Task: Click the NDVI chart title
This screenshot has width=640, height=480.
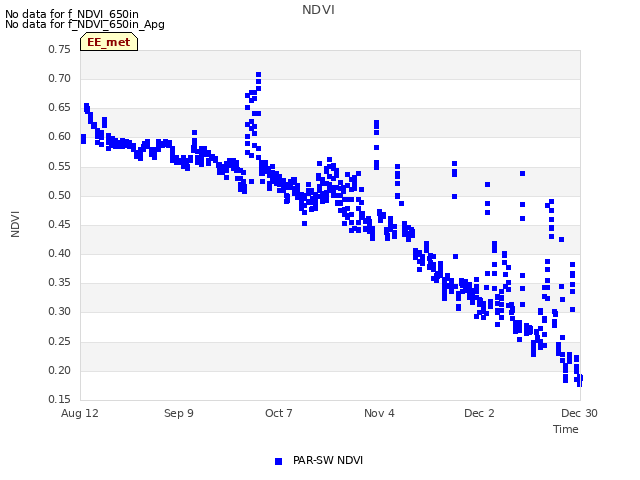Action: click(318, 10)
